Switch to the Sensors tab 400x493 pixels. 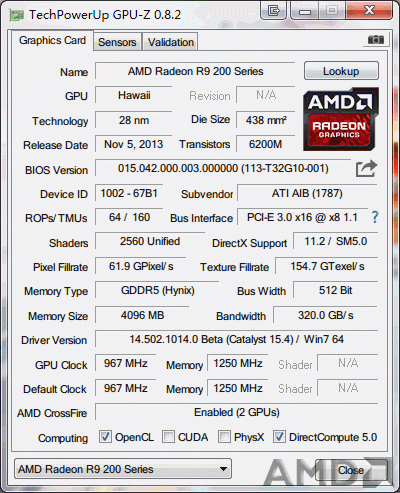[117, 42]
